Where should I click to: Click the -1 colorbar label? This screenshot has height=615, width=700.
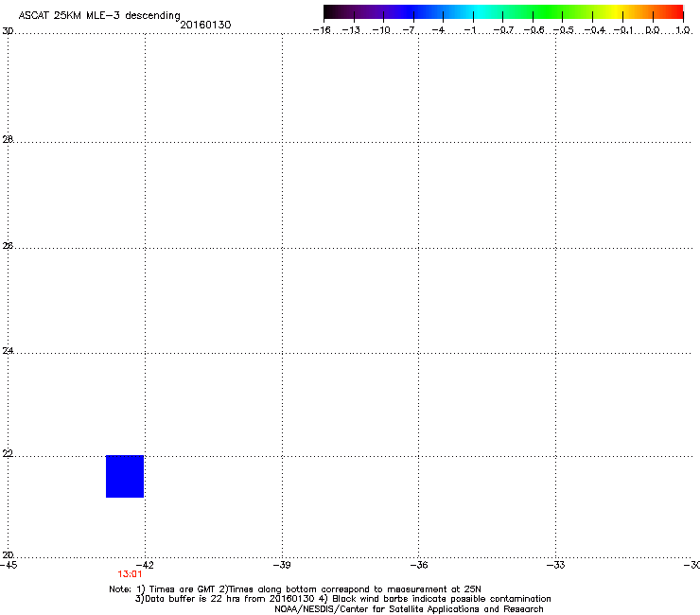(x=470, y=30)
